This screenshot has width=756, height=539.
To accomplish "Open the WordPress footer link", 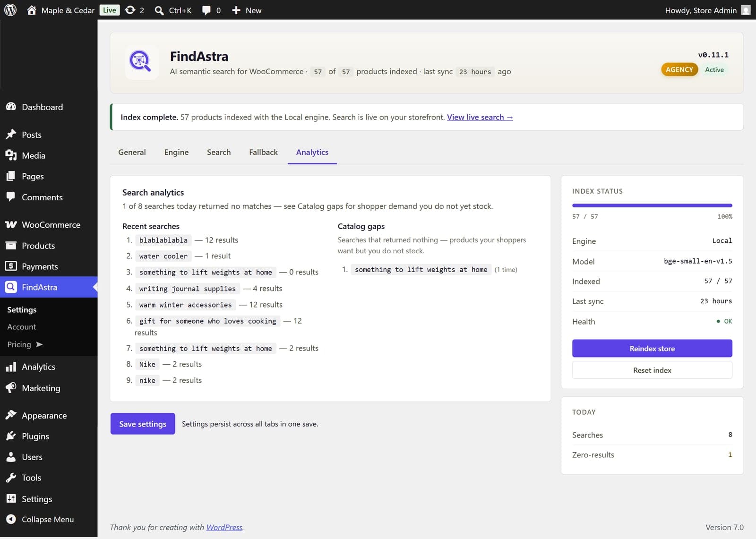I will 224,527.
